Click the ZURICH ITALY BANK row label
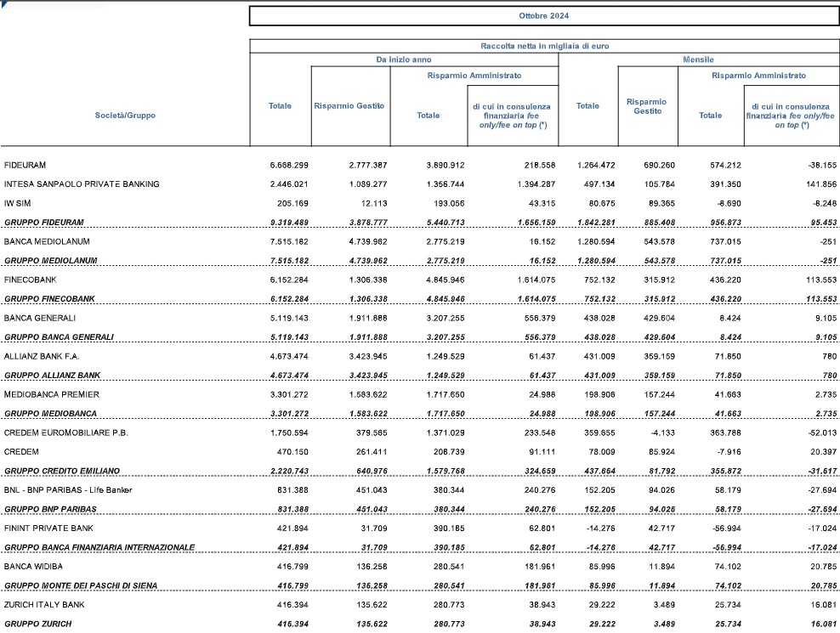Image resolution: width=840 pixels, height=633 pixels. (x=44, y=605)
